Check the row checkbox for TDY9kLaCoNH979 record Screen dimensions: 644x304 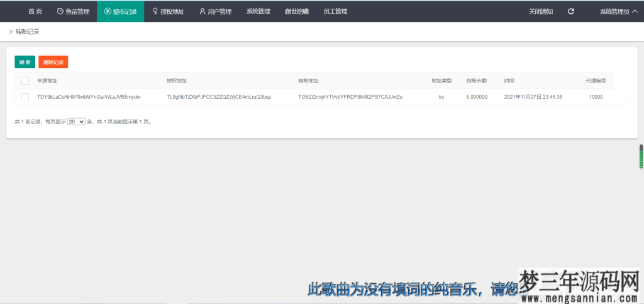25,97
